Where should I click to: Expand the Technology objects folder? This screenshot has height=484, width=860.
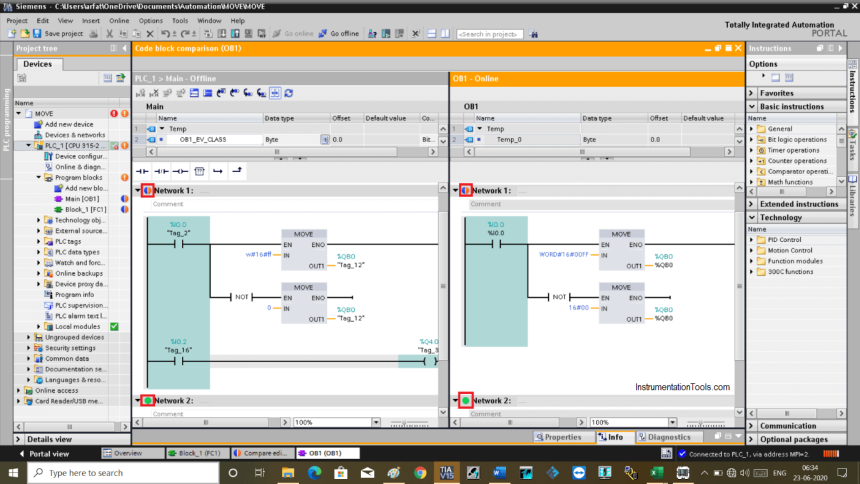pyautogui.click(x=38, y=220)
